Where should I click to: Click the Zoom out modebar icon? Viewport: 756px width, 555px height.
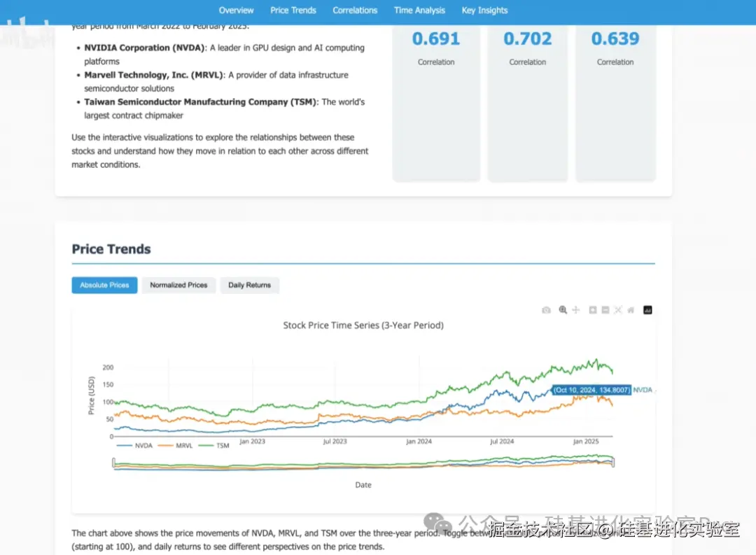[x=605, y=310]
